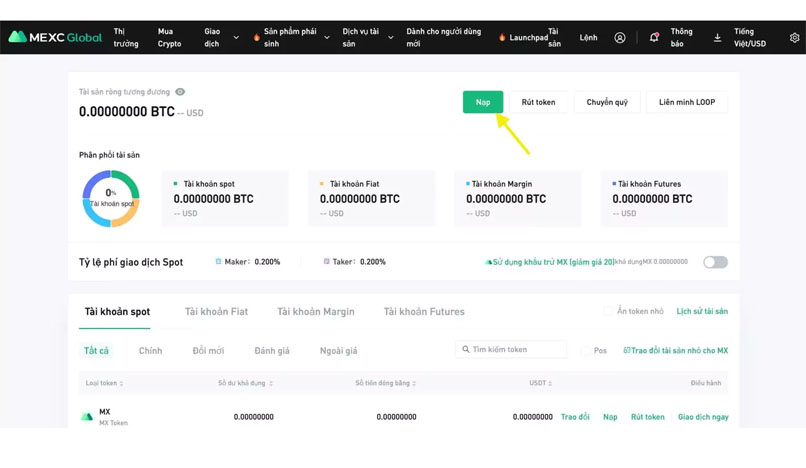Sort by USDT column
The image size is (806, 468).
540,383
